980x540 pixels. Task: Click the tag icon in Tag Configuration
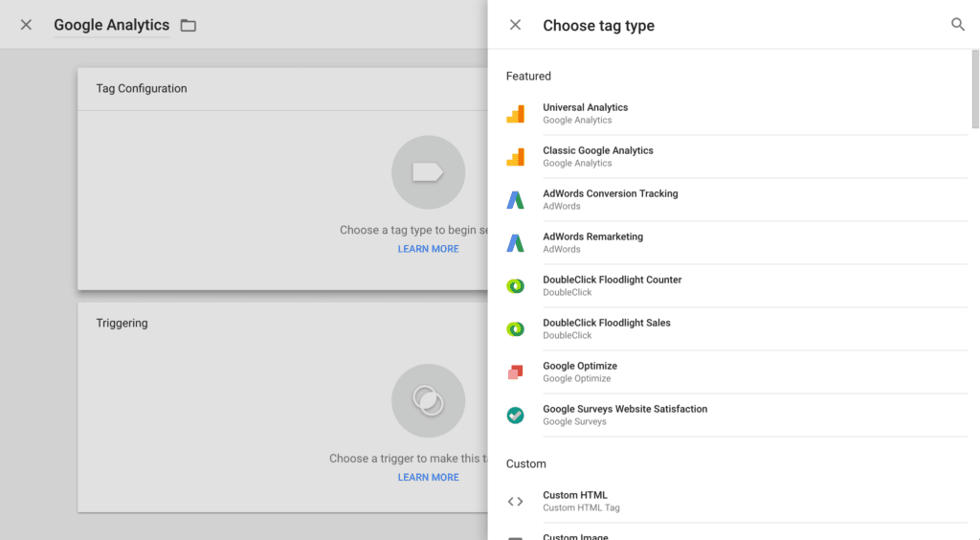[x=428, y=172]
